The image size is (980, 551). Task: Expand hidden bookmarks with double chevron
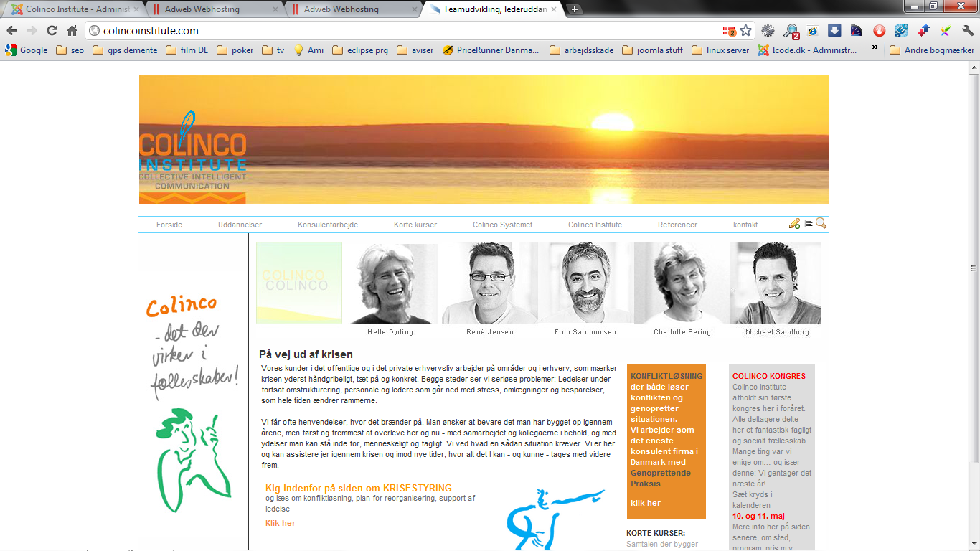875,48
